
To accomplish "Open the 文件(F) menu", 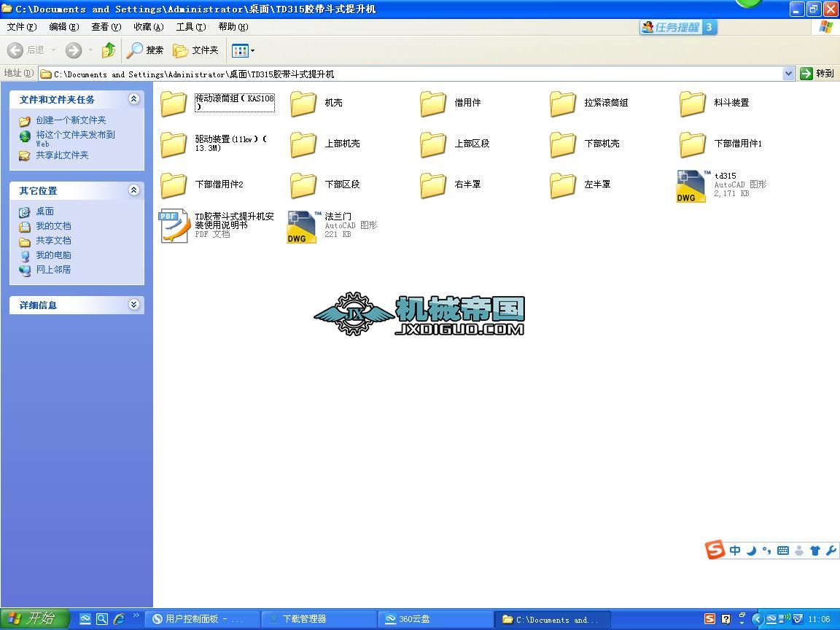I will pyautogui.click(x=21, y=27).
